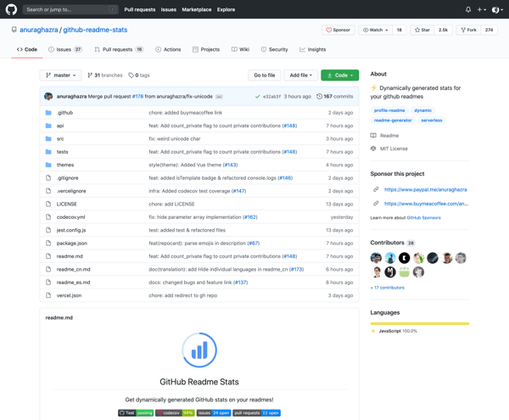Switch to the Code tab
Image resolution: width=509 pixels, height=420 pixels.
click(x=27, y=50)
